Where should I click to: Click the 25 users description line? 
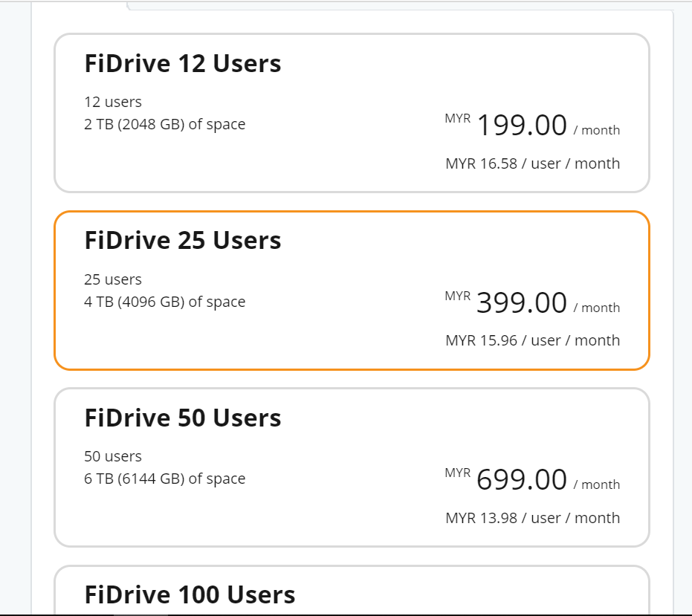coord(113,279)
